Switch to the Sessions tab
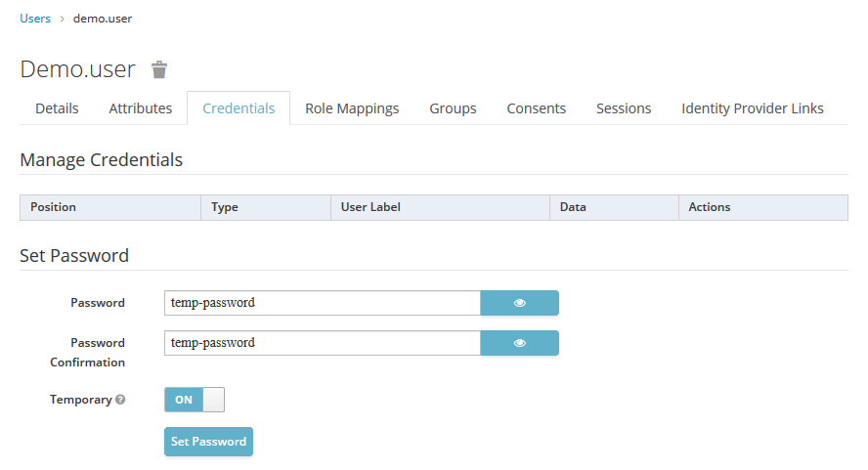The image size is (868, 470). click(624, 108)
